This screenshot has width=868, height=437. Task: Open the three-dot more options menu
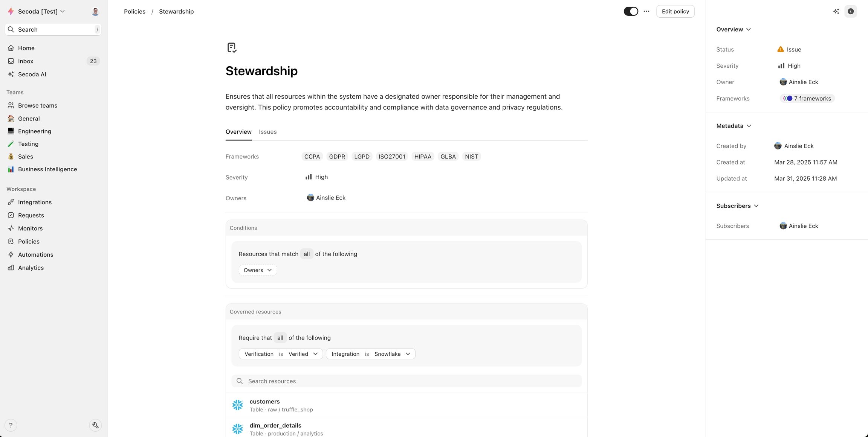(x=646, y=11)
